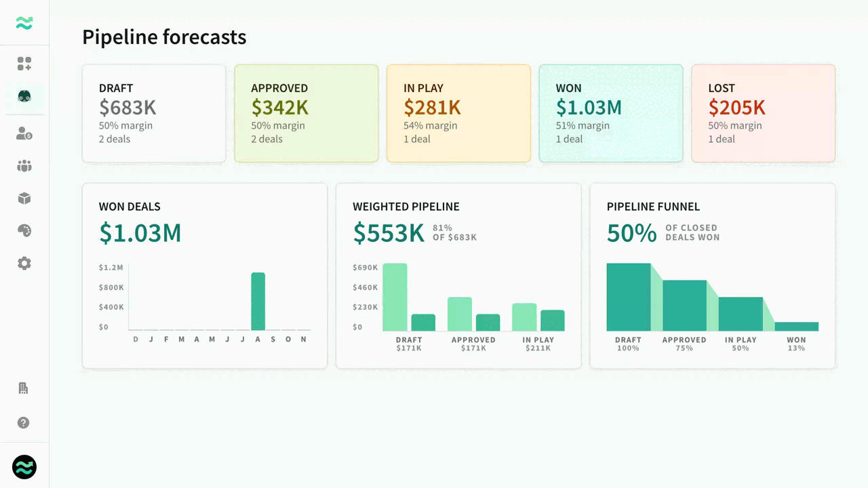Click the company building icon
868x488 pixels.
[24, 388]
